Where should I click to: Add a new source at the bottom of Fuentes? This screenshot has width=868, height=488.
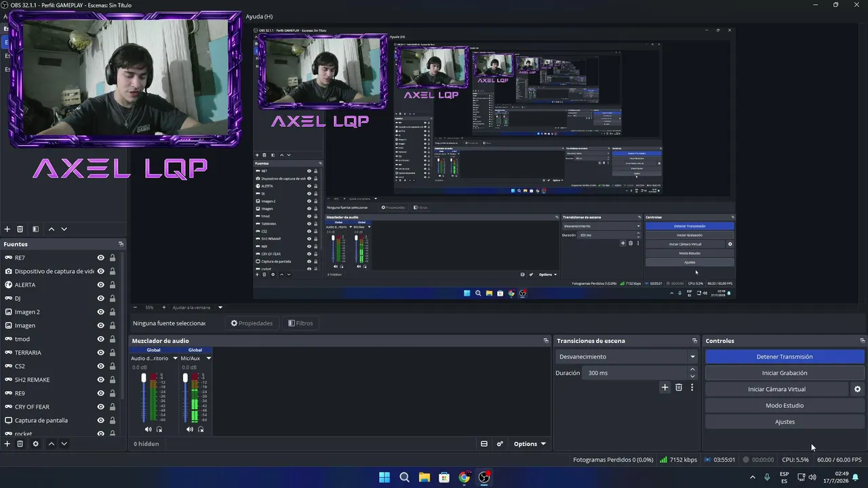[x=7, y=444]
